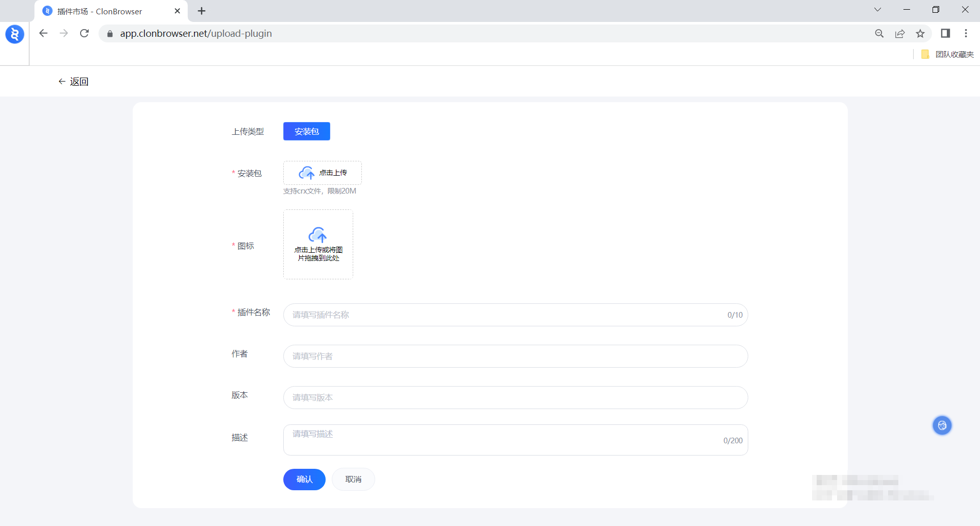Click the ClonBrowser logo icon
Screen dimensions: 980x526
[x=15, y=34]
